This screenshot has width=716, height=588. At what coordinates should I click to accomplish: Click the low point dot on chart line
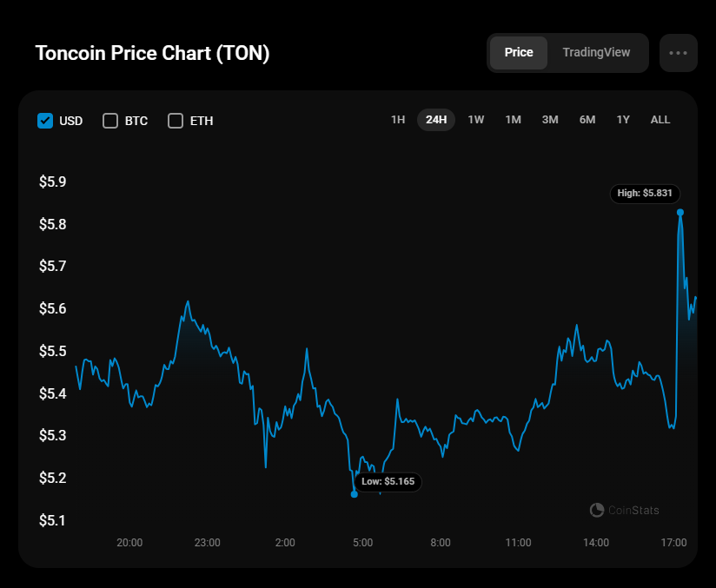(354, 494)
